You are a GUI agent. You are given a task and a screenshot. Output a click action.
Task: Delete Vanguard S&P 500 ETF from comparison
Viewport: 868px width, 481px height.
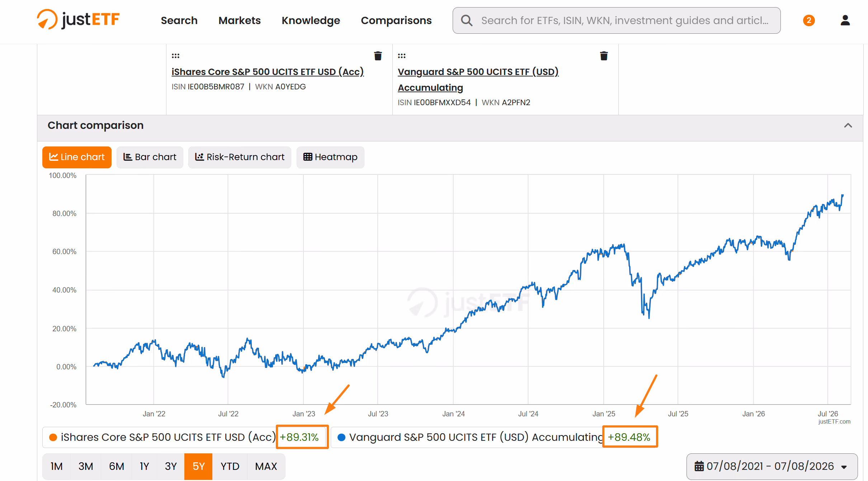(604, 56)
